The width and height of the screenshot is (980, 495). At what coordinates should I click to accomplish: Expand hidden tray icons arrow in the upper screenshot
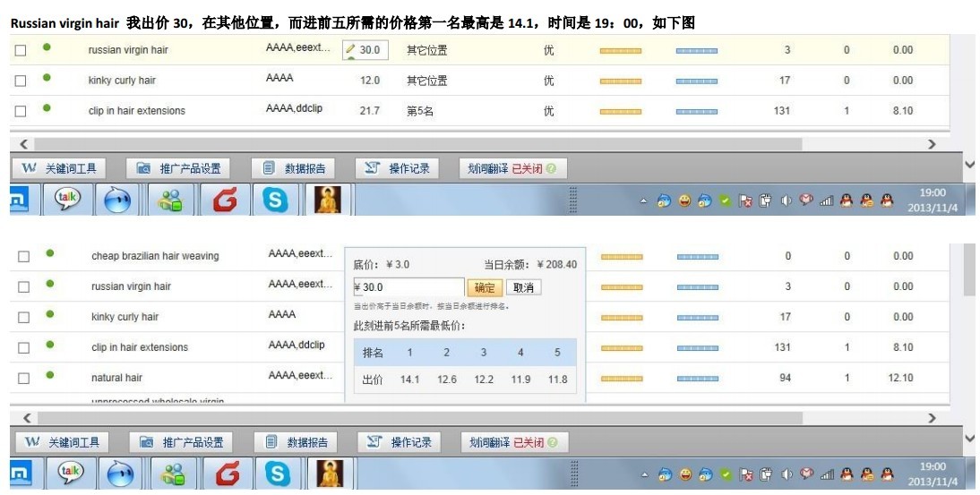643,201
